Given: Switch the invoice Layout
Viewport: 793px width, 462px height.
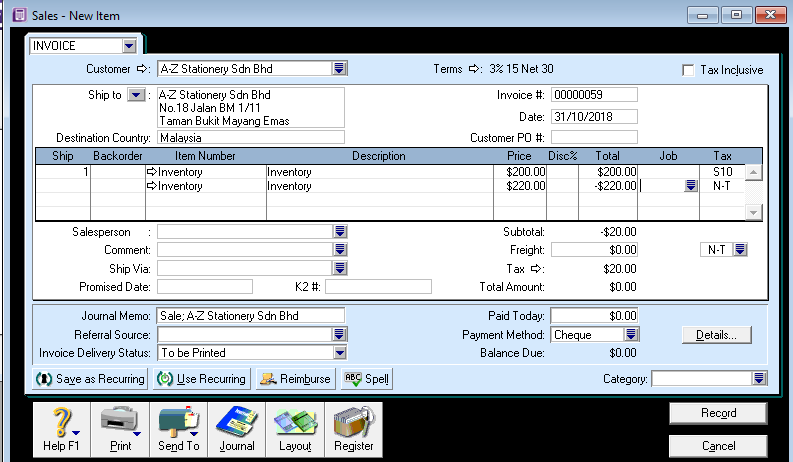Looking at the screenshot, I should point(295,430).
